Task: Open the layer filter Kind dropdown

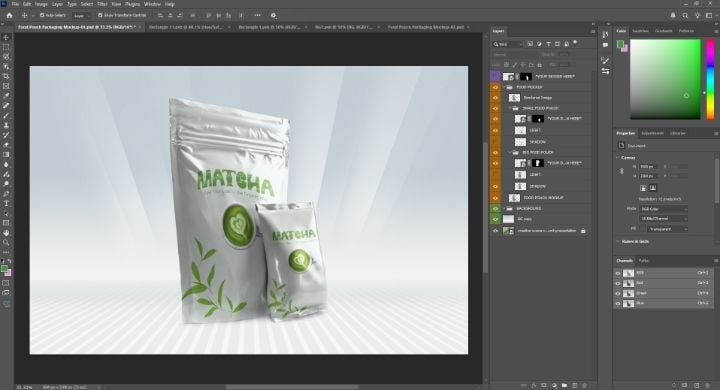Action: (508, 44)
